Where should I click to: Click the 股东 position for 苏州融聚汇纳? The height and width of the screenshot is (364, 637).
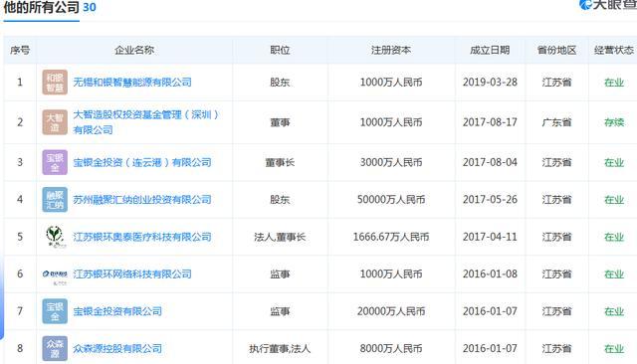click(280, 200)
